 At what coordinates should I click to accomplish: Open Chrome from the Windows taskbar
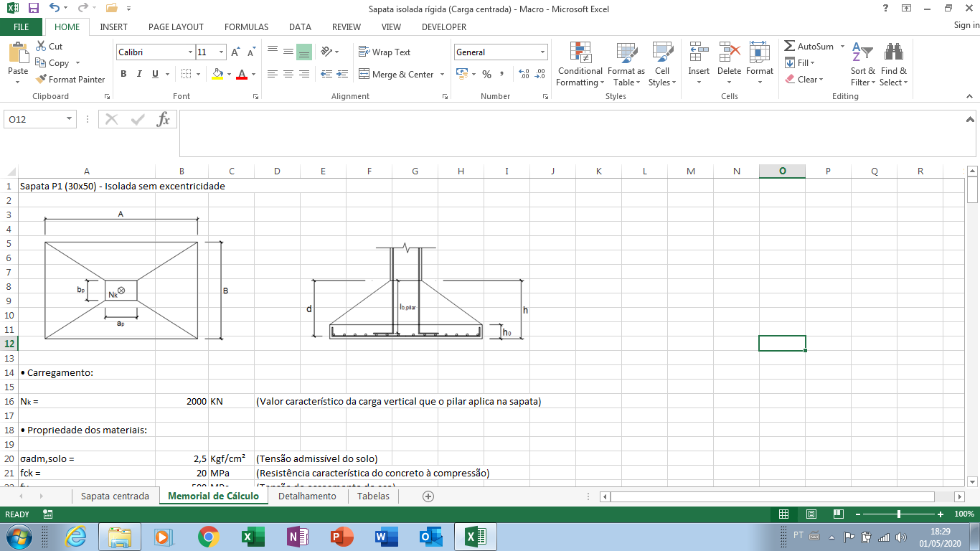[209, 537]
